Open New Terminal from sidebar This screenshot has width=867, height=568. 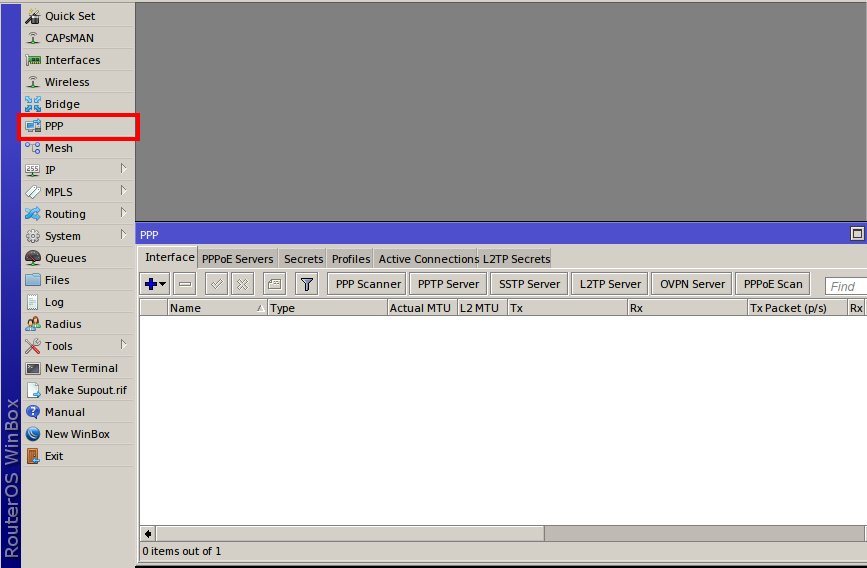(80, 368)
